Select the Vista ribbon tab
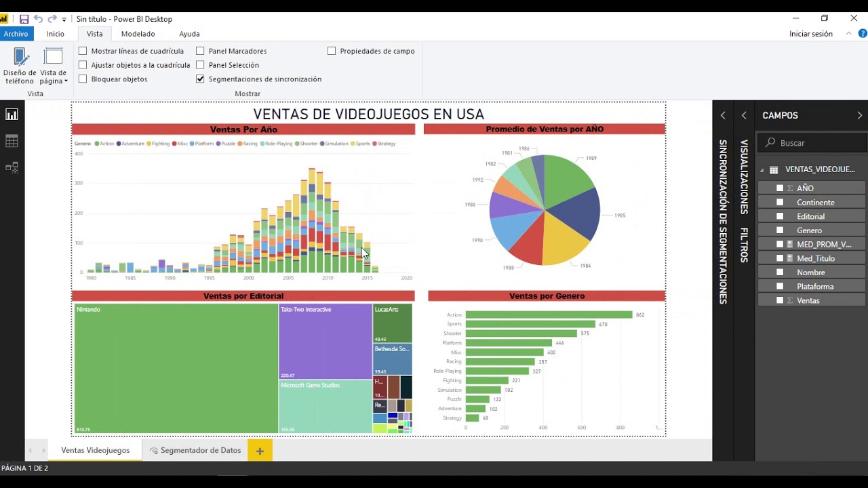The width and height of the screenshot is (868, 488). pyautogui.click(x=95, y=34)
